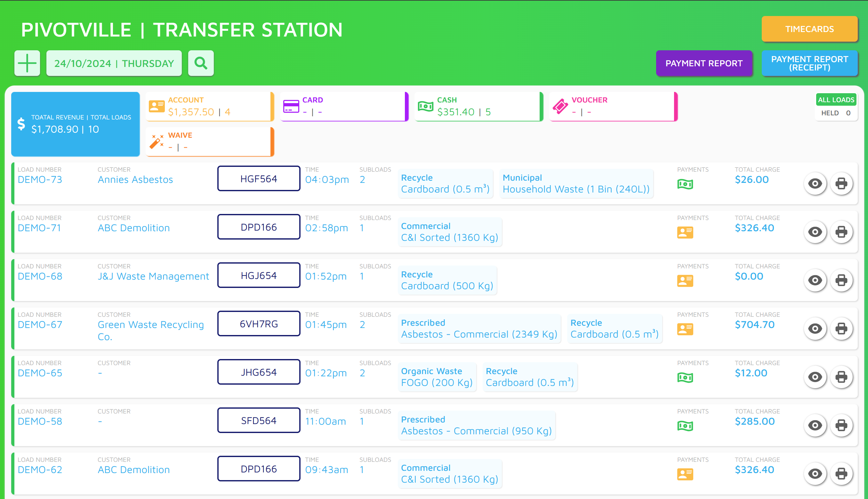
Task: View load DEMO-71 with eye icon
Action: coord(815,232)
